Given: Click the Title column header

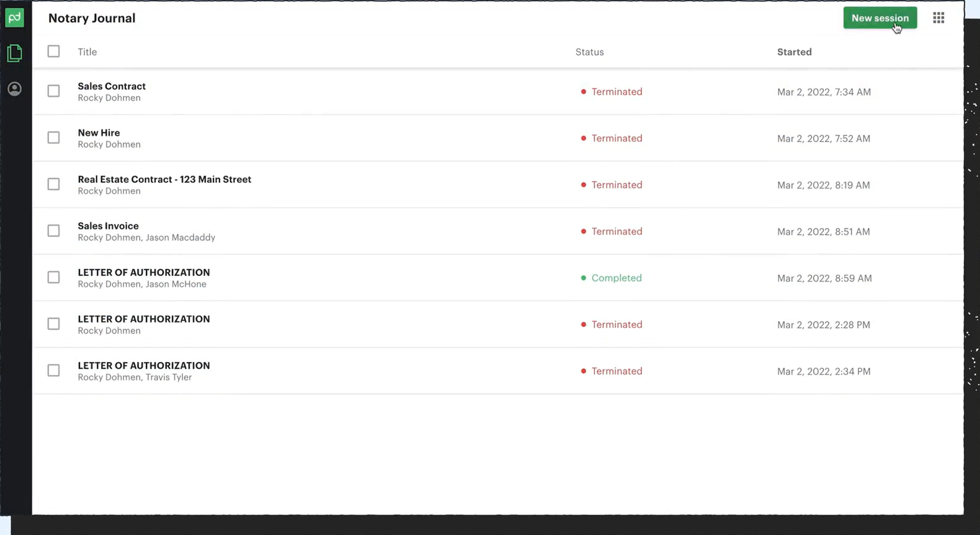Looking at the screenshot, I should click(87, 52).
